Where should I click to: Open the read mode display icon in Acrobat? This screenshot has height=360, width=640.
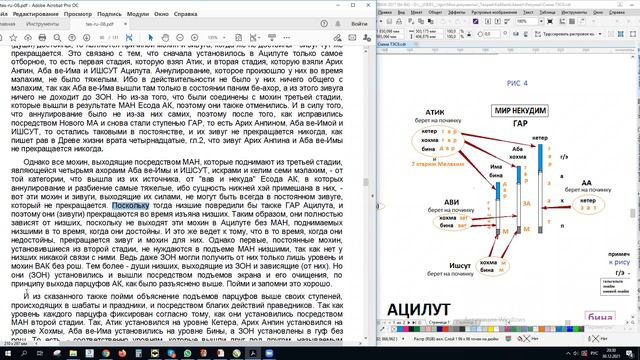pyautogui.click(x=272, y=38)
